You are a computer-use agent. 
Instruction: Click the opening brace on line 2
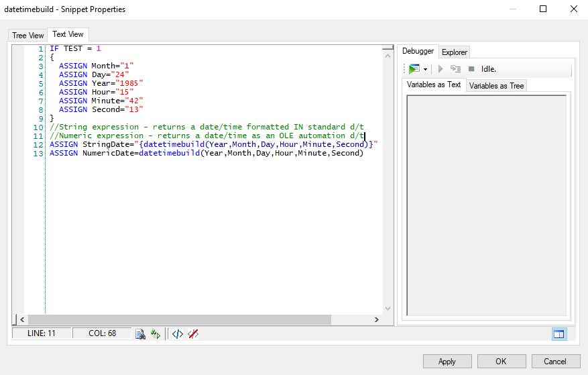[52, 58]
